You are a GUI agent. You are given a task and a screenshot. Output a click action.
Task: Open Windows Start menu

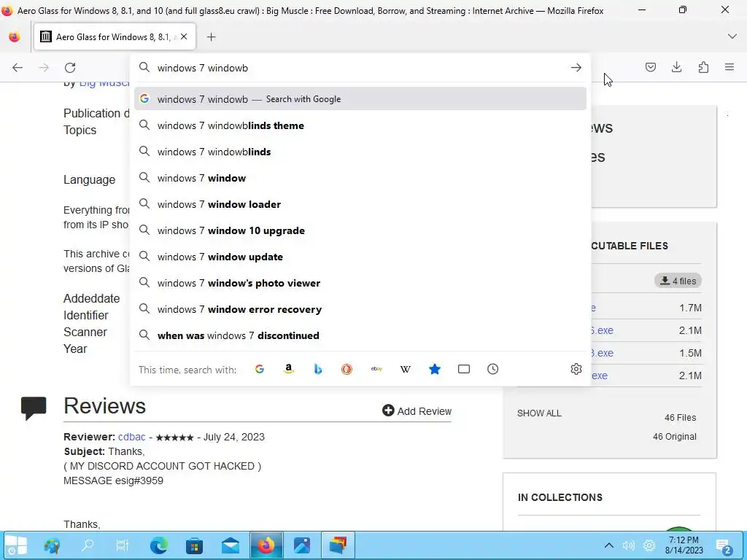pos(15,545)
